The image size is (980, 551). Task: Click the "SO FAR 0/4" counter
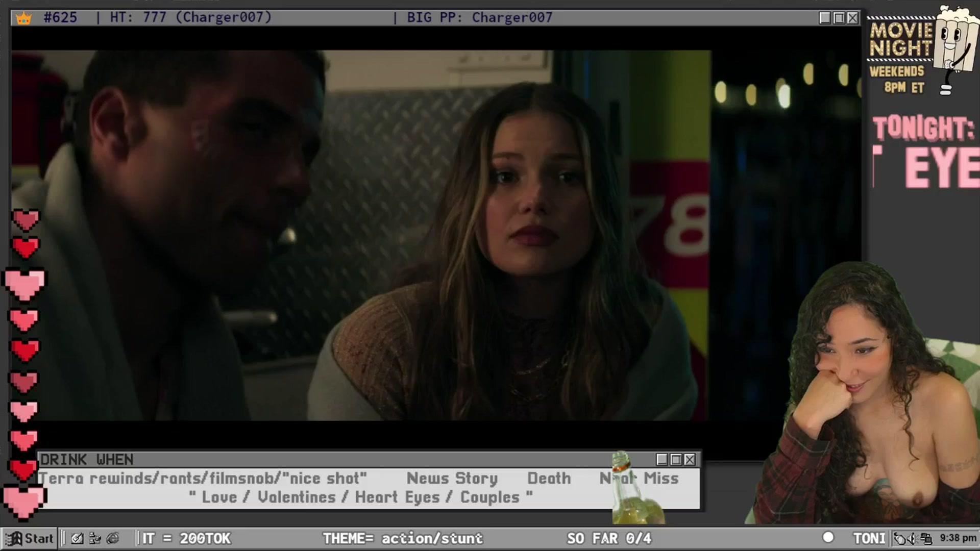[x=609, y=538]
